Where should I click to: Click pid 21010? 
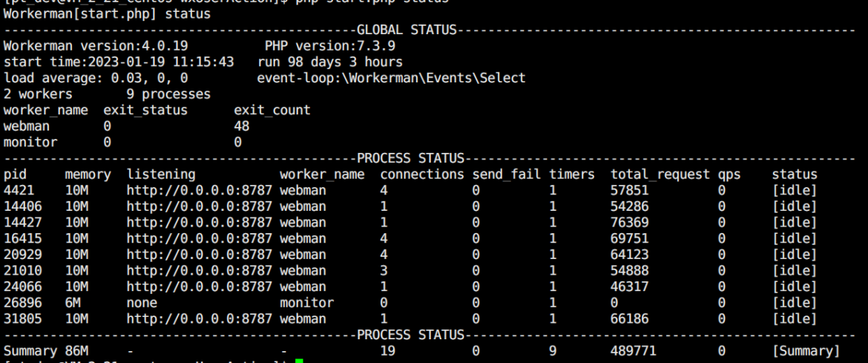(23, 271)
